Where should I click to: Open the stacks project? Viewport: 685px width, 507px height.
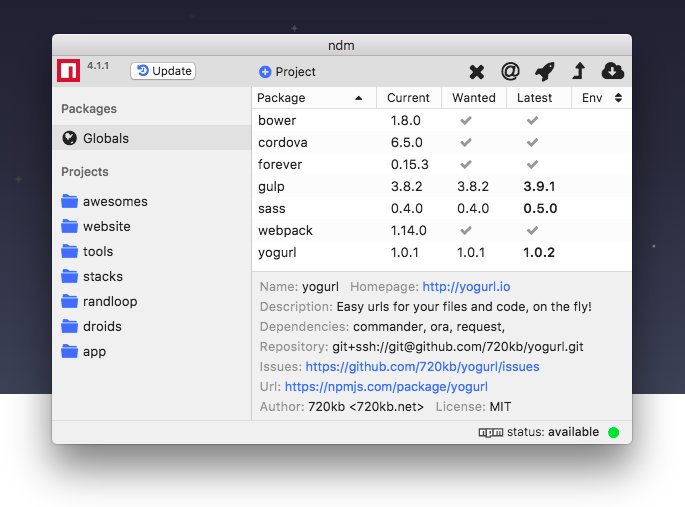[92, 276]
